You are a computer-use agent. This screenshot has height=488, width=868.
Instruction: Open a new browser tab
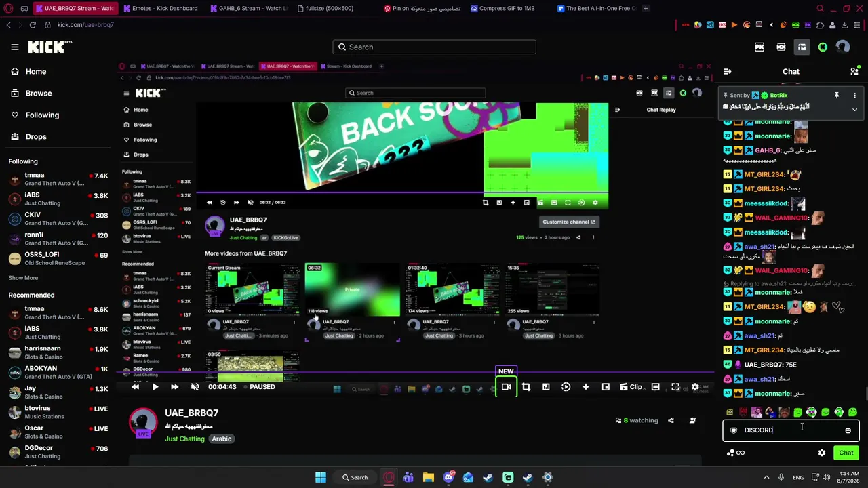646,9
